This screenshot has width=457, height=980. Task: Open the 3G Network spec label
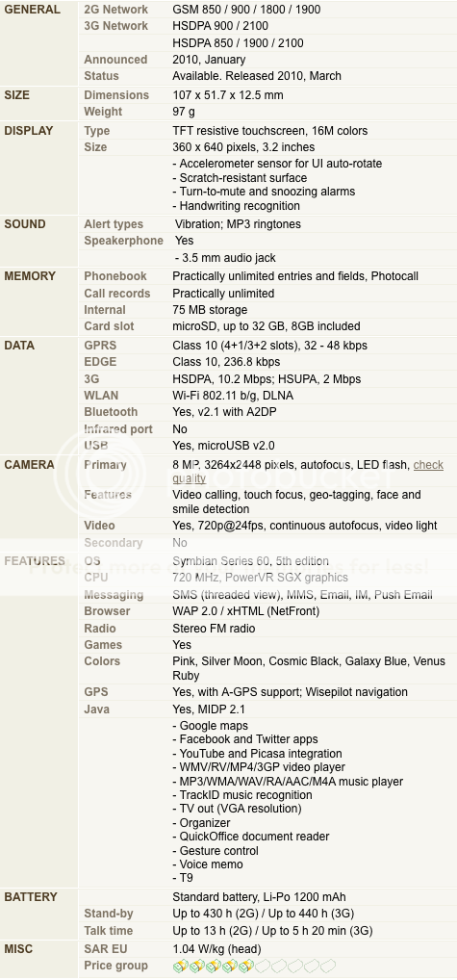116,26
